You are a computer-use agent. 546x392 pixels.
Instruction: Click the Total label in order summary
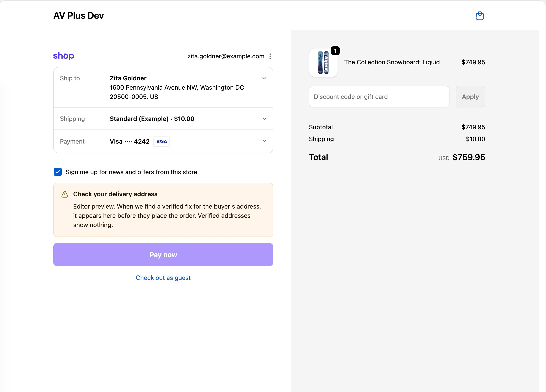click(x=318, y=157)
